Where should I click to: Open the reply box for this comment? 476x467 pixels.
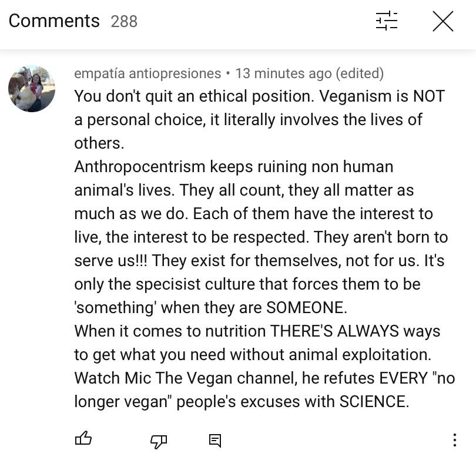point(215,441)
